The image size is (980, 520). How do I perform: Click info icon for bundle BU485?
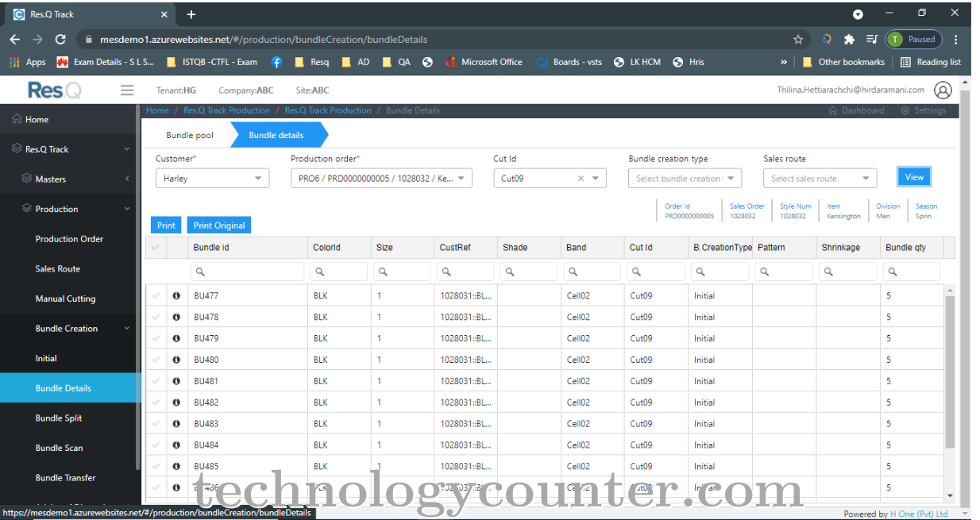pos(176,467)
